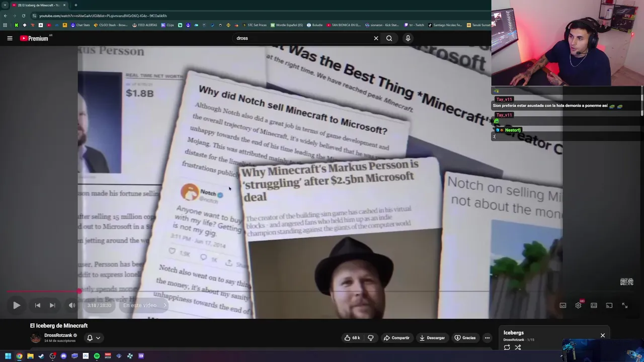Screen dimensions: 644x362
Task: Switch to theater mode
Action: (594, 305)
